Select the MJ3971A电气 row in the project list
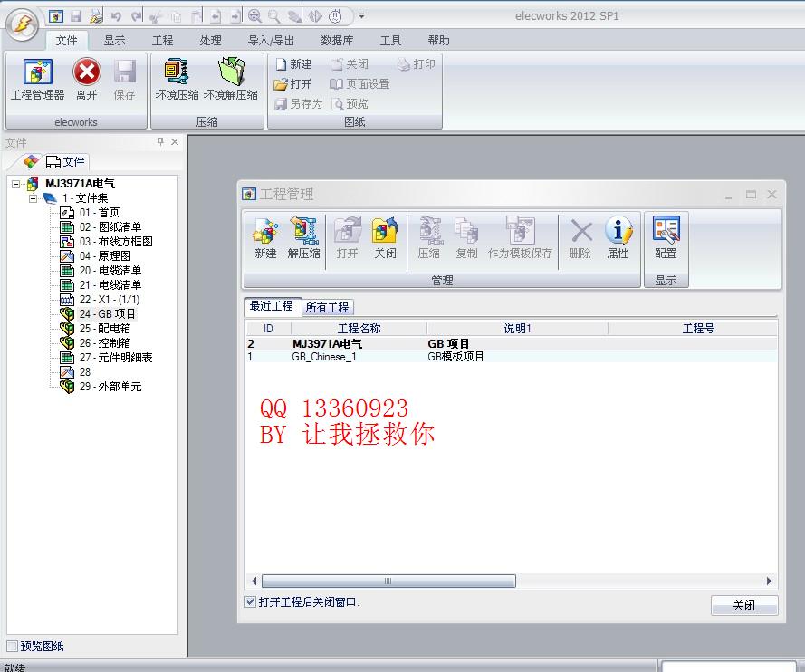 (x=512, y=343)
